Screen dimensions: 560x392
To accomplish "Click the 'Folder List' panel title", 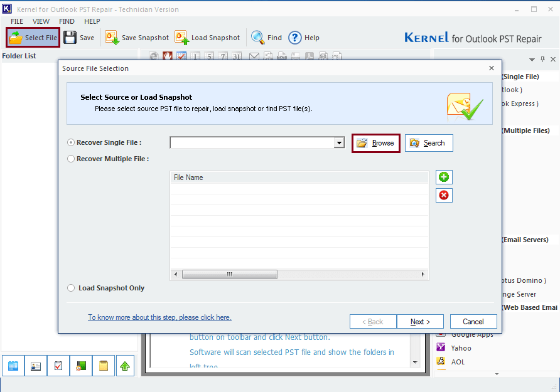I will (x=19, y=56).
